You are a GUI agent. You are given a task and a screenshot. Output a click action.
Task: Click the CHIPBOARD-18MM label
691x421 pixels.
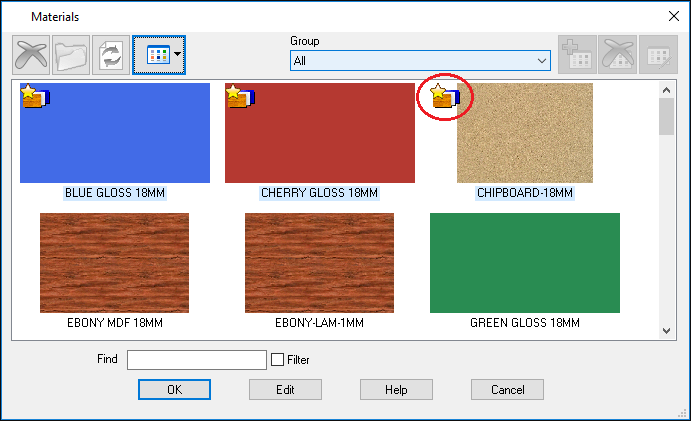click(525, 193)
